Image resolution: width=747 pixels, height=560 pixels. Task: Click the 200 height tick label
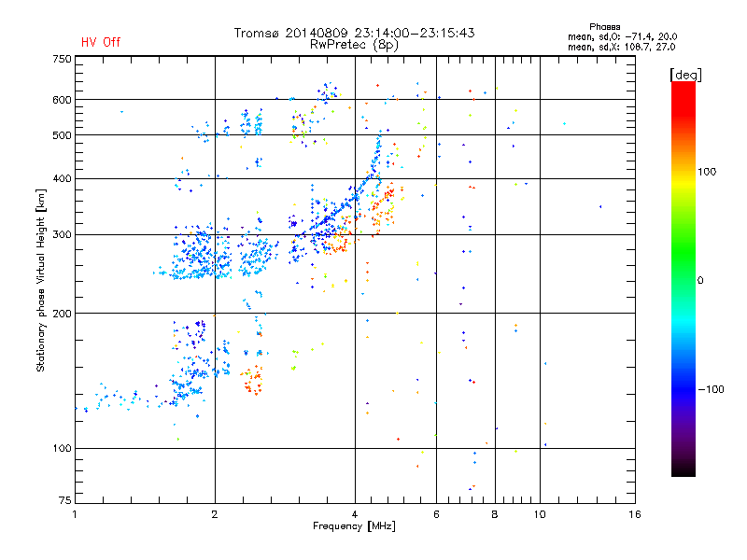[62, 314]
